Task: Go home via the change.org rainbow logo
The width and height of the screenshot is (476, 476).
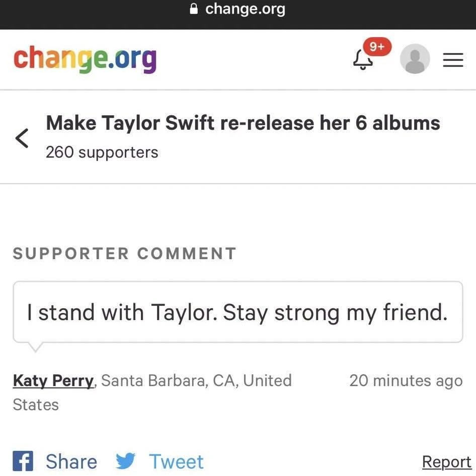Action: coord(85,60)
